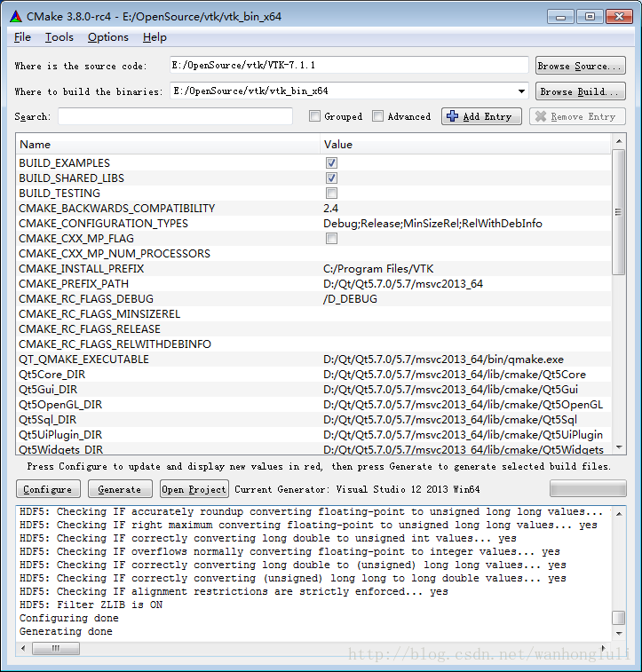The height and width of the screenshot is (672, 642).
Task: Click the progress bar next to generator
Action: [x=588, y=489]
